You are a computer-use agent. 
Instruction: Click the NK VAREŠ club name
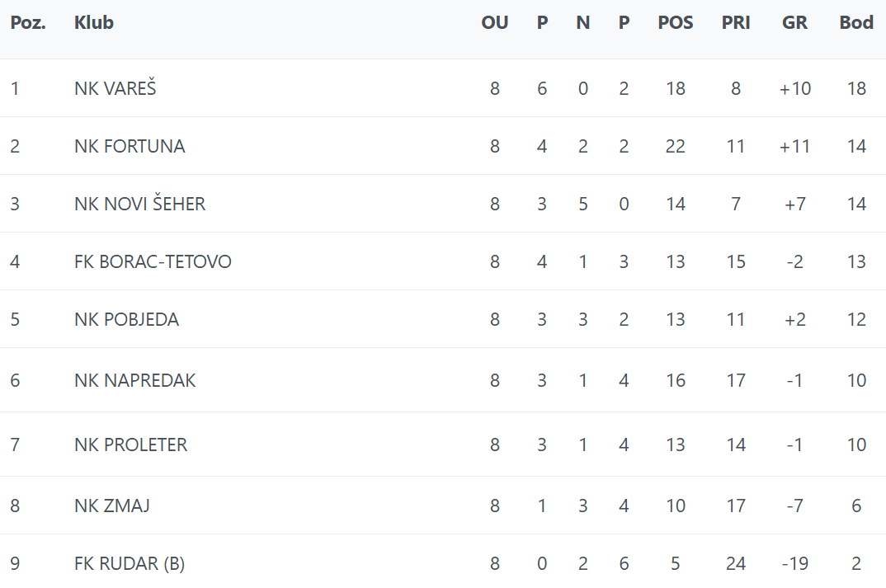(115, 88)
